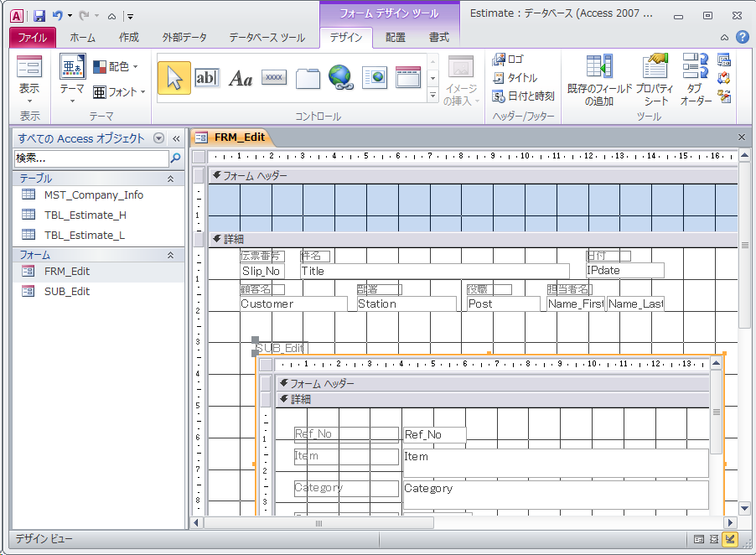The height and width of the screenshot is (555, 756).
Task: Click 既存のフィールドの追加 button
Action: click(599, 80)
